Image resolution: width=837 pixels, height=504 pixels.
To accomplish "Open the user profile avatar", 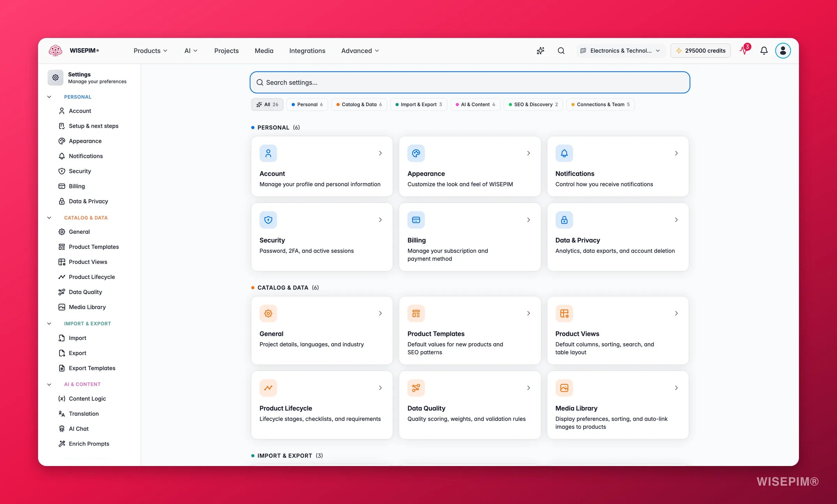I will (x=783, y=51).
